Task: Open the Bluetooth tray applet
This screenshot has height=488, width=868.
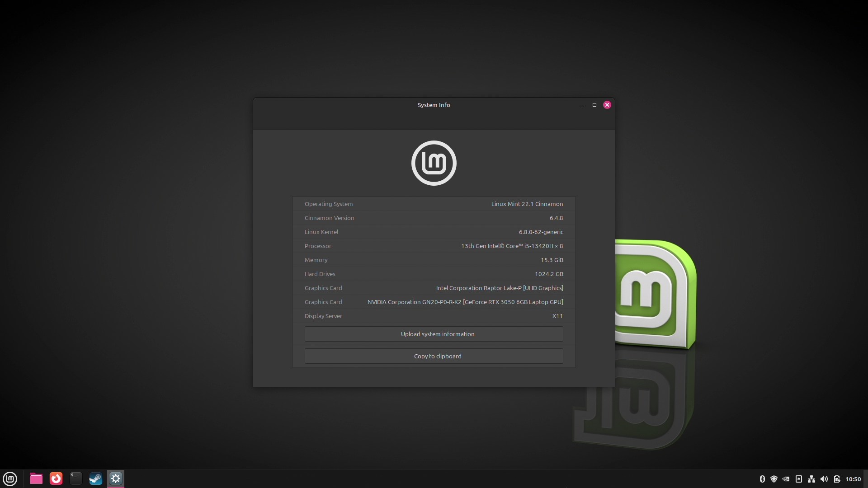Action: click(762, 479)
